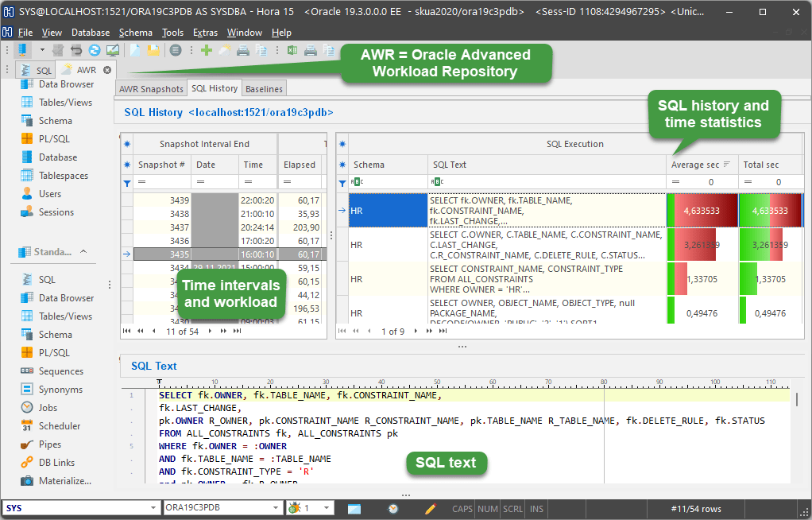This screenshot has height=520, width=812.
Task: Go to next SQL execution record
Action: click(416, 332)
